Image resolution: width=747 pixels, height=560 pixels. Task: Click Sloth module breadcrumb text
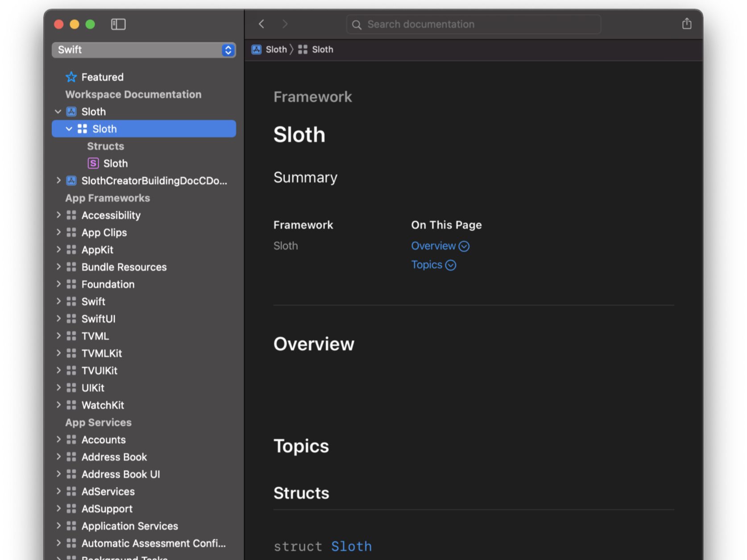pos(323,50)
